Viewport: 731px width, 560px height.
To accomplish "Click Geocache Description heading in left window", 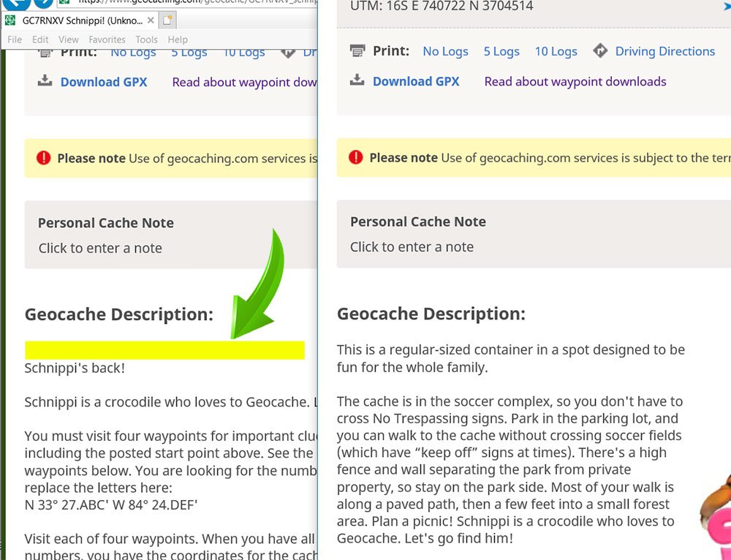I will coord(119,314).
